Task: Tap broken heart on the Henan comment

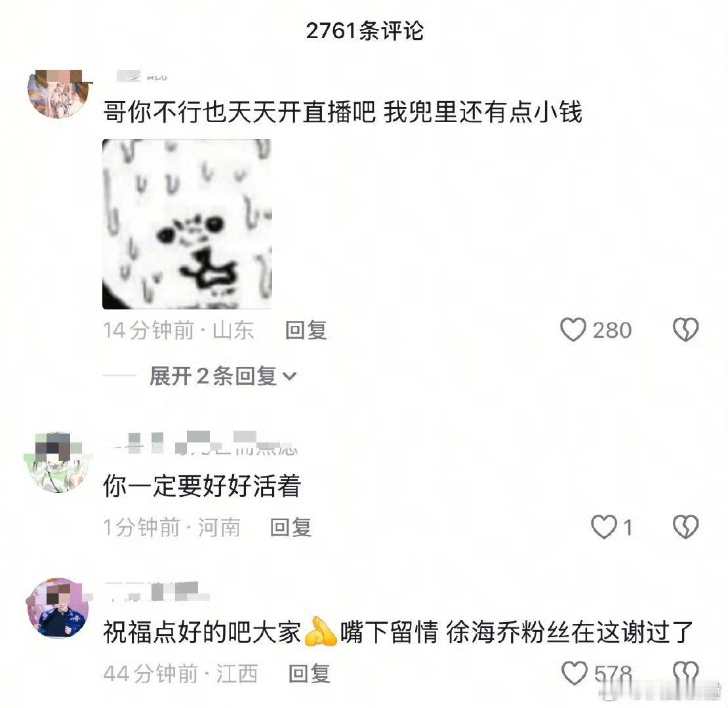Action: (686, 527)
